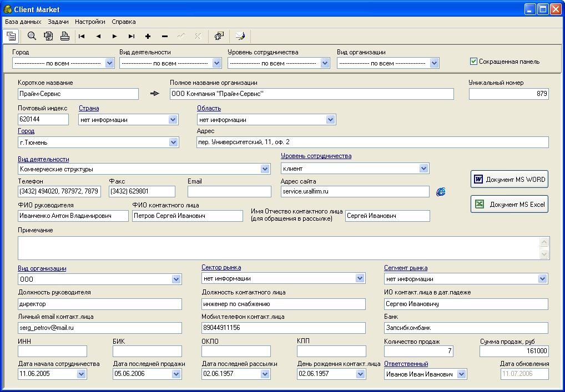Expand the ООО organization type dropdown
The width and height of the screenshot is (565, 392).
(176, 279)
